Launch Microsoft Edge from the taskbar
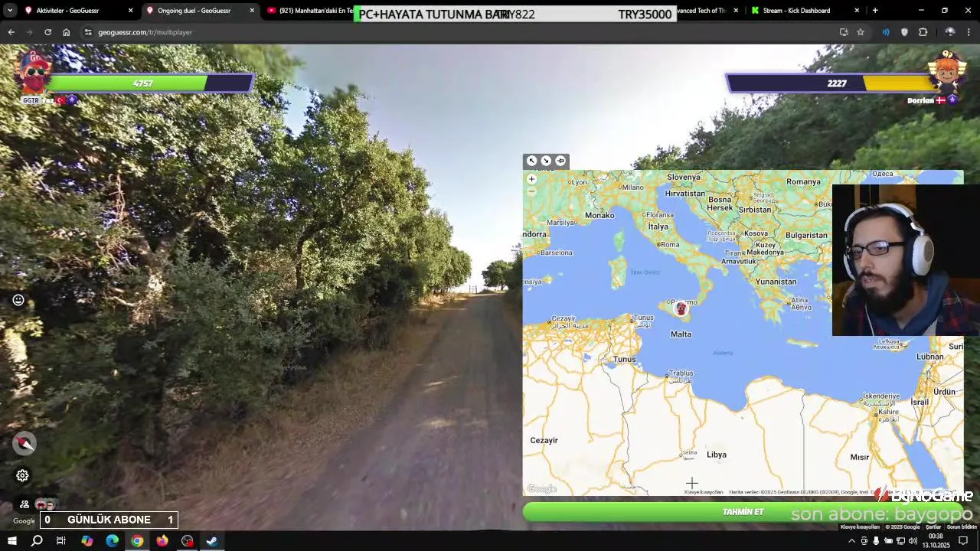This screenshot has width=980, height=551. (x=113, y=541)
